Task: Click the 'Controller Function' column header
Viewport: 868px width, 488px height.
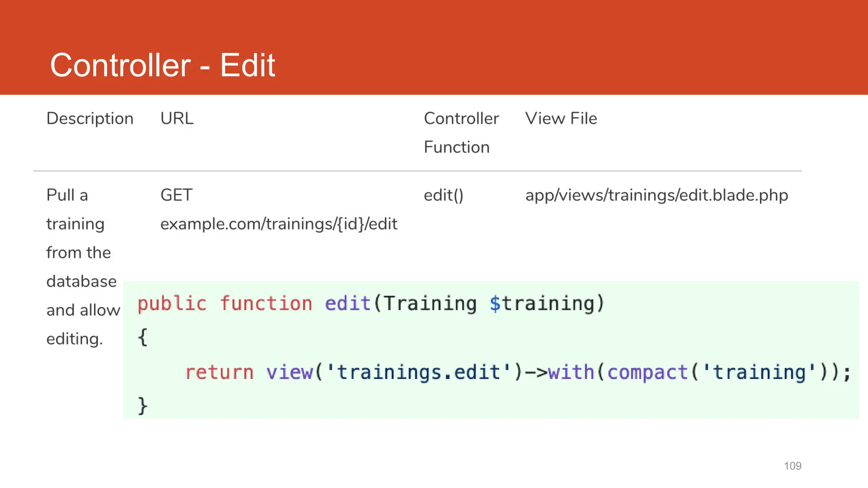Action: tap(461, 133)
